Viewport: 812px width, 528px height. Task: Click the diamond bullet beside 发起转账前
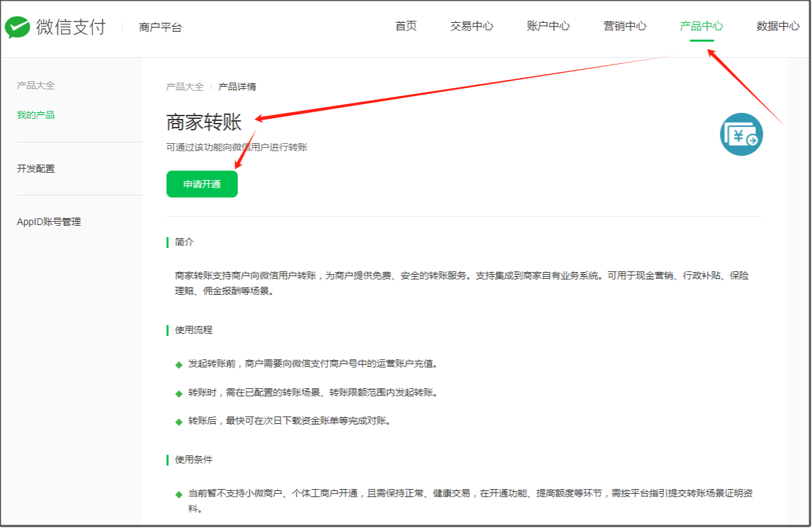pos(179,365)
